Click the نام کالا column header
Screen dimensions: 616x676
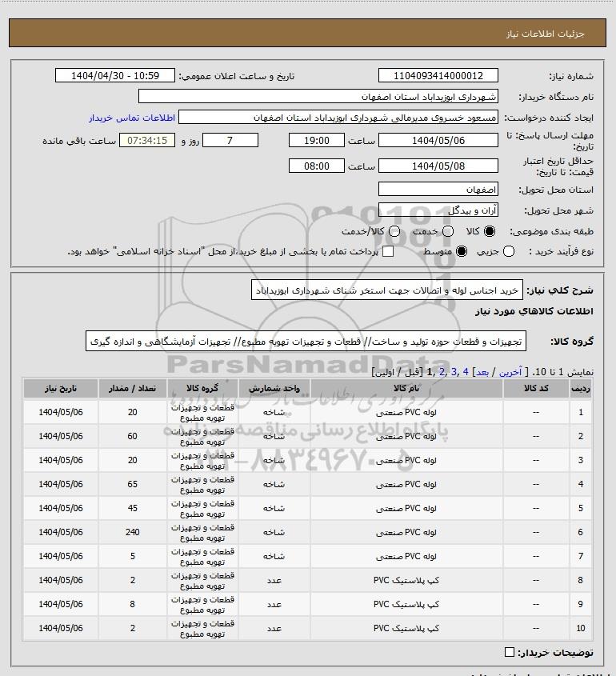[x=406, y=389]
